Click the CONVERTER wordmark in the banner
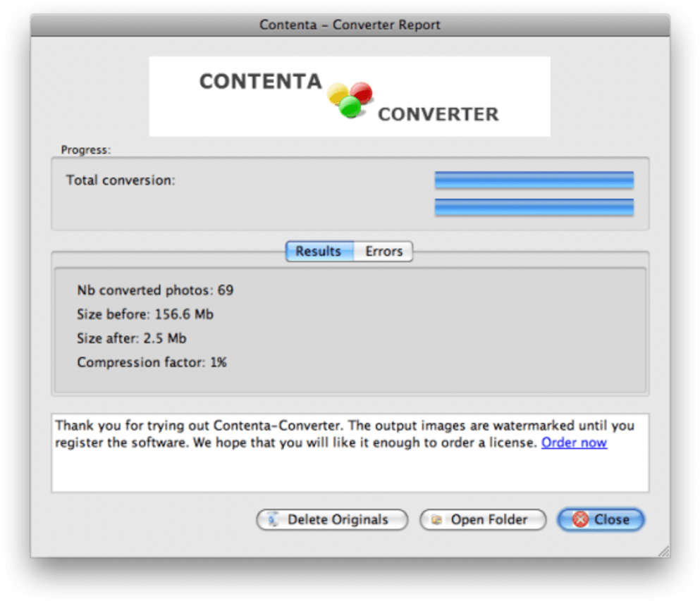This screenshot has width=700, height=601. click(x=438, y=114)
